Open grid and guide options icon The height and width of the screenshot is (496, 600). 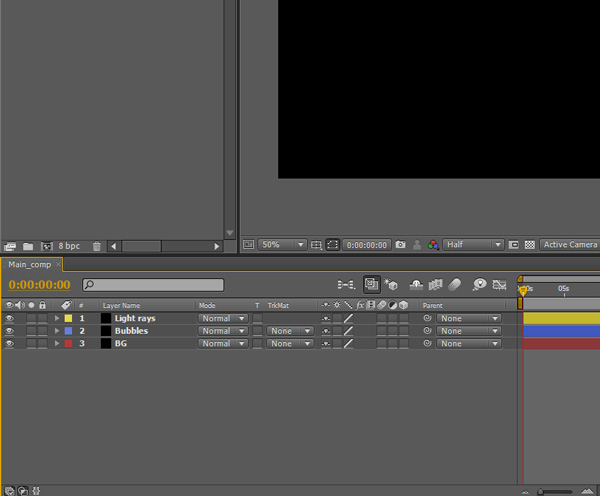point(316,245)
